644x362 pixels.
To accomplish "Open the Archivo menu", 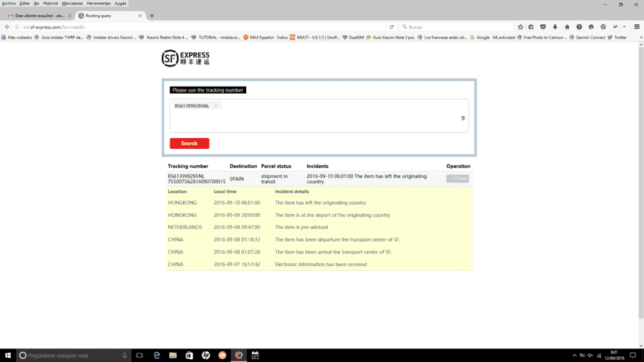I will click(x=9, y=4).
